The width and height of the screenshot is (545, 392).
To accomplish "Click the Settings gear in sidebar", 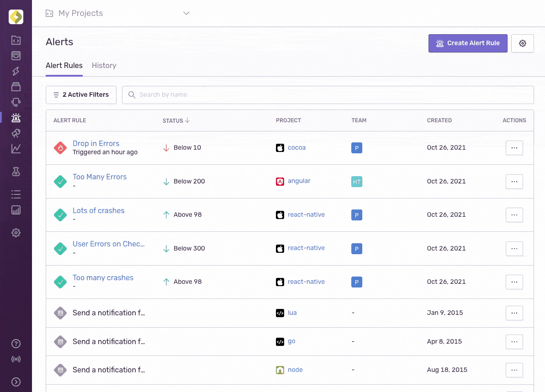I will click(16, 233).
